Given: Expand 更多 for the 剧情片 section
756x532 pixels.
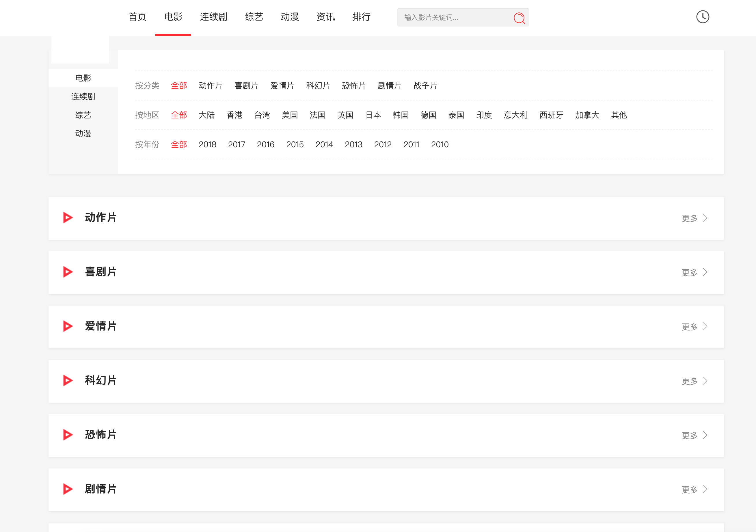Looking at the screenshot, I should tap(694, 490).
